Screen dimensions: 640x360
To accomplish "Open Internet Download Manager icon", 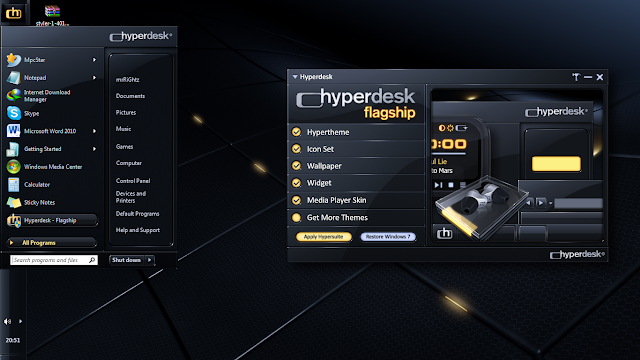I will [x=13, y=96].
